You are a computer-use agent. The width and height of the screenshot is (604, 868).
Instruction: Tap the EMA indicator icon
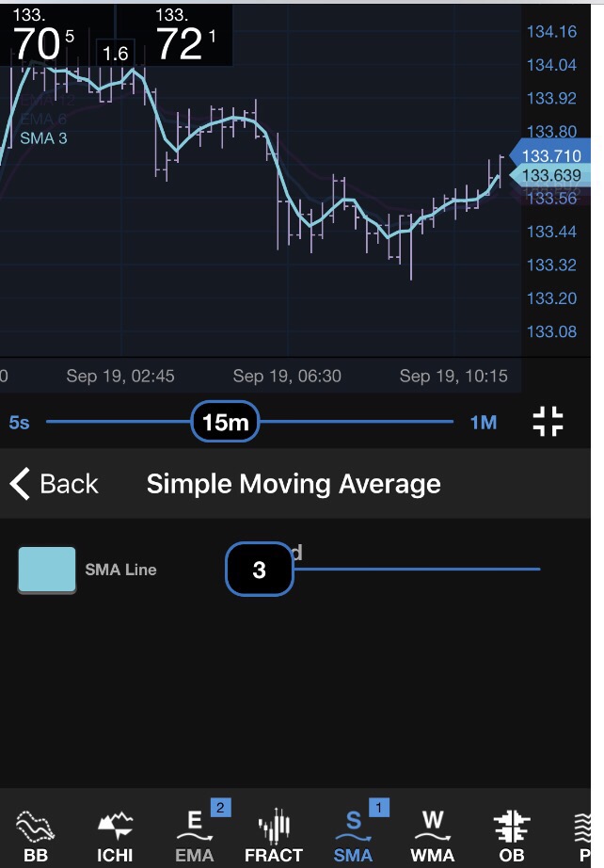click(x=195, y=836)
